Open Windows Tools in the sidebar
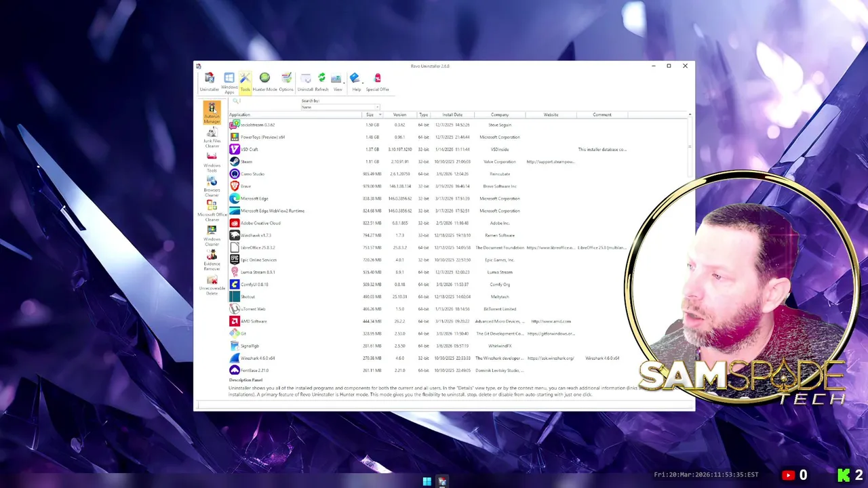This screenshot has height=488, width=868. [212, 162]
